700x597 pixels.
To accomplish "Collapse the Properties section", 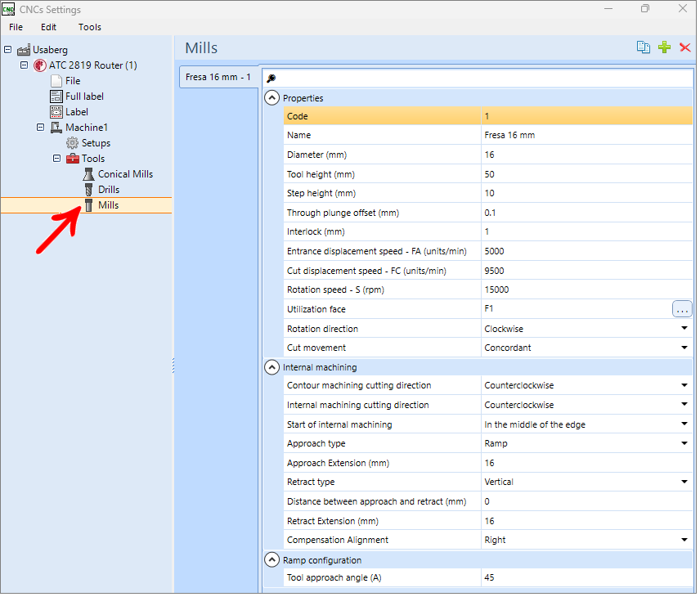I will 273,98.
